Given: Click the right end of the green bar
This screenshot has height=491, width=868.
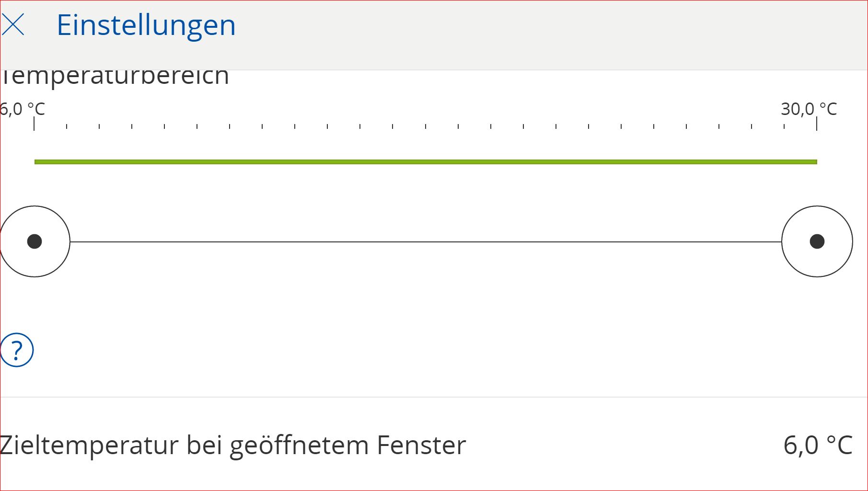Looking at the screenshot, I should (814, 162).
